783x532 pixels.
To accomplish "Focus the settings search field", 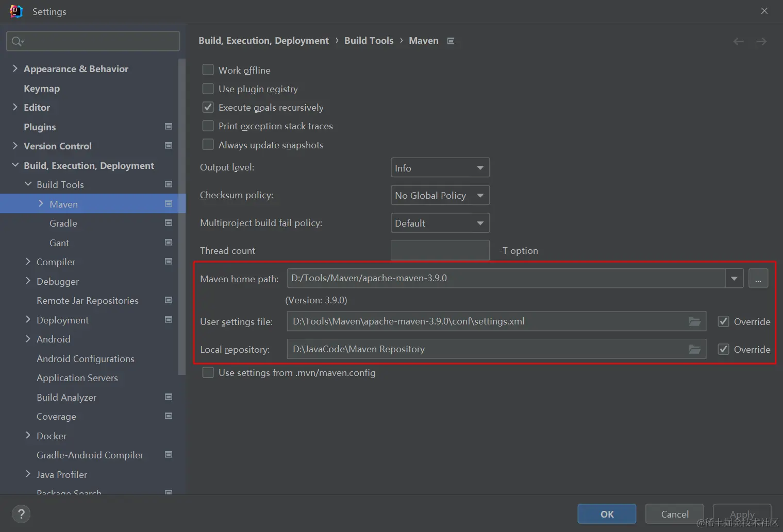I will (93, 41).
